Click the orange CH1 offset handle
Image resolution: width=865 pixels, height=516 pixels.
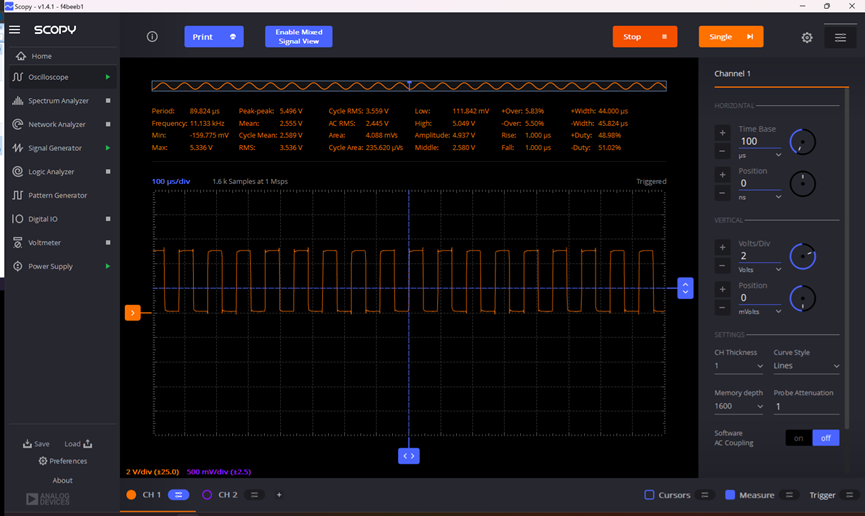pyautogui.click(x=132, y=313)
